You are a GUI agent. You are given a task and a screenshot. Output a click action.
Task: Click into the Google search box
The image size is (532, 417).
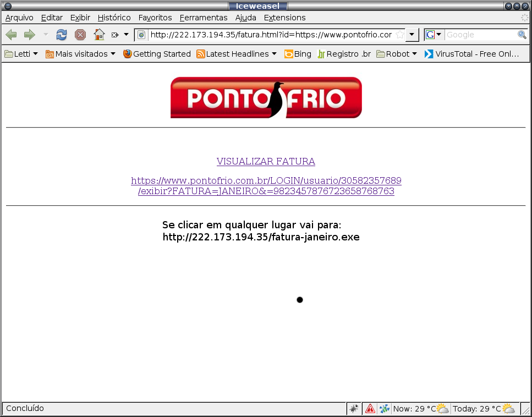pyautogui.click(x=481, y=35)
